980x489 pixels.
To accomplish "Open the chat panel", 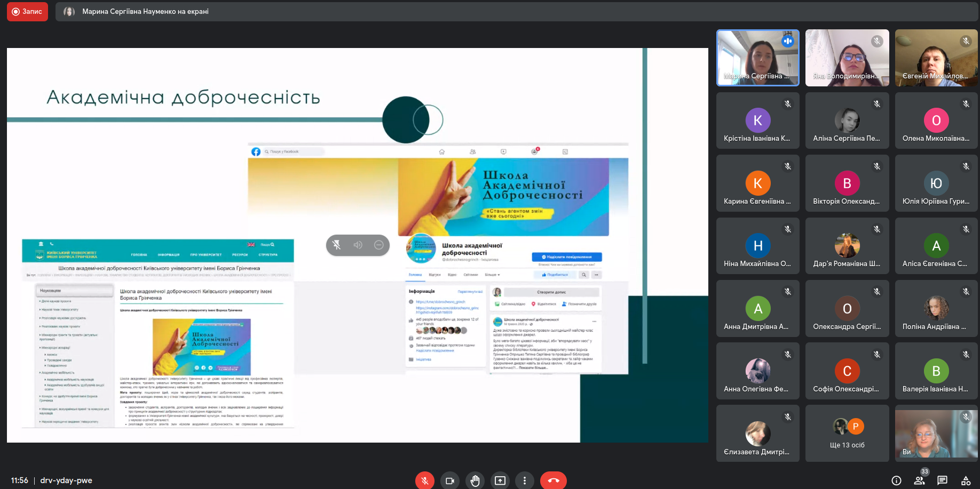I will pyautogui.click(x=942, y=480).
